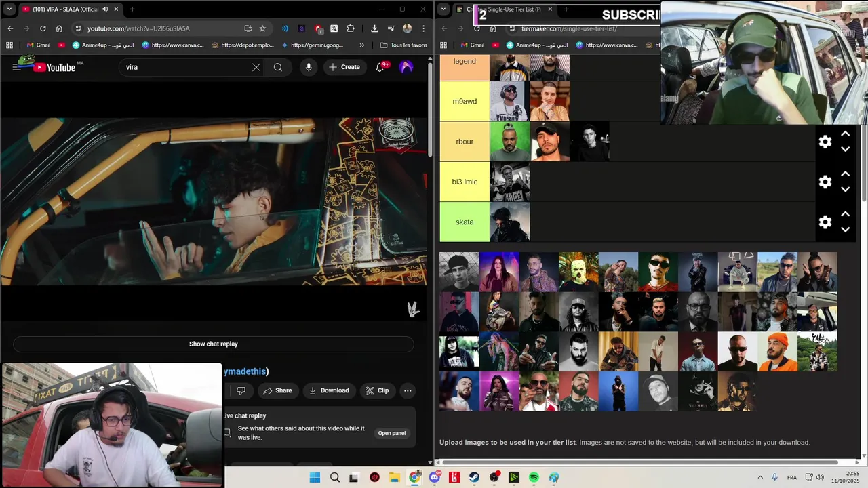Image resolution: width=868 pixels, height=488 pixels.
Task: Open Discord from the taskbar
Action: tap(435, 477)
